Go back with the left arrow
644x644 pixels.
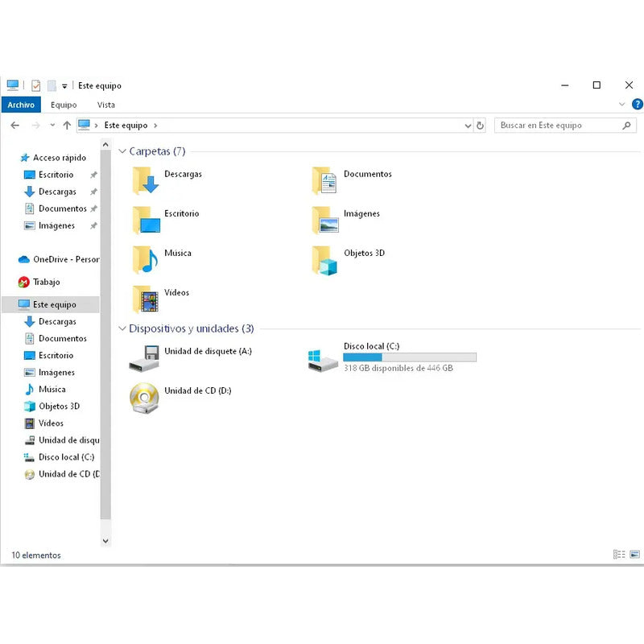coord(15,126)
